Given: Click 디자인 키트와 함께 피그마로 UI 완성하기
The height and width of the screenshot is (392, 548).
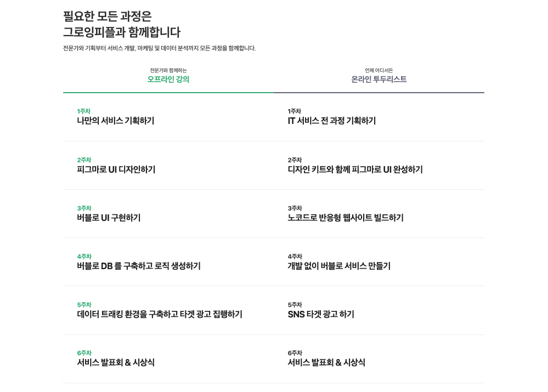Looking at the screenshot, I should tap(355, 170).
